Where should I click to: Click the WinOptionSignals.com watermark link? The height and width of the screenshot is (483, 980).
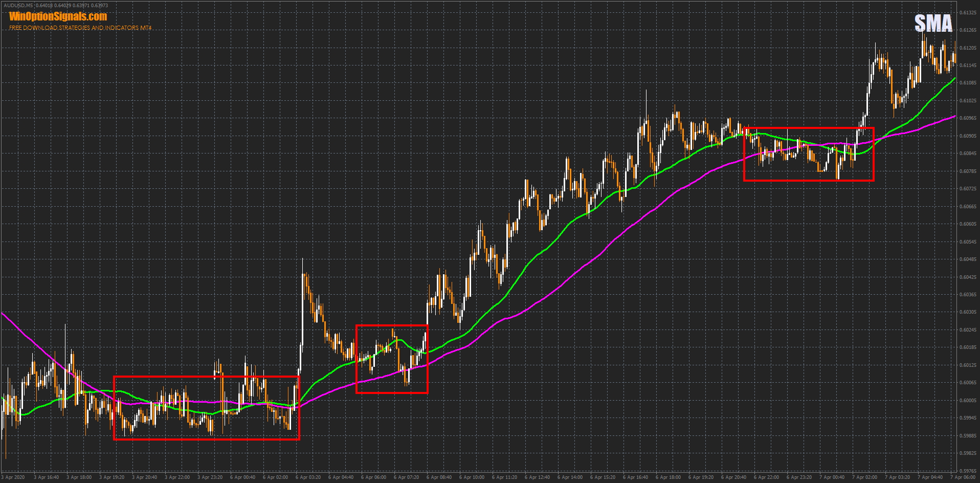(x=58, y=17)
